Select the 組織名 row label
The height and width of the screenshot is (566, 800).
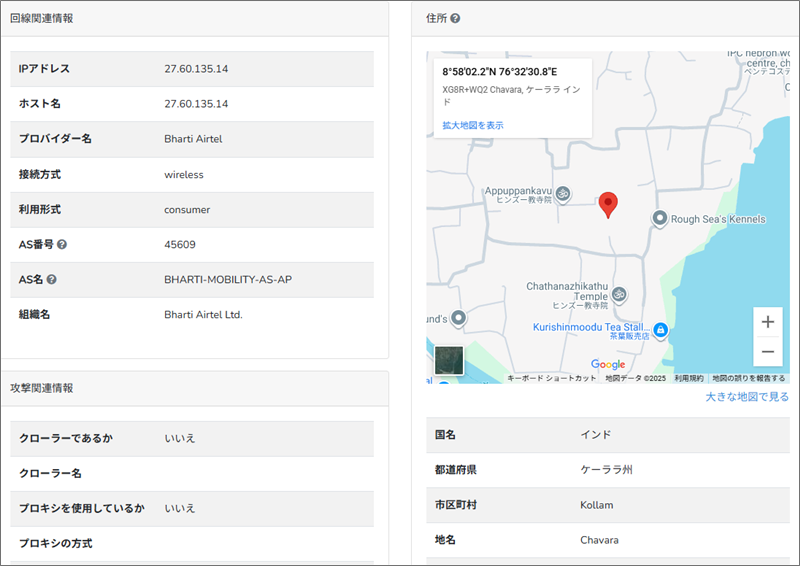[x=34, y=315]
